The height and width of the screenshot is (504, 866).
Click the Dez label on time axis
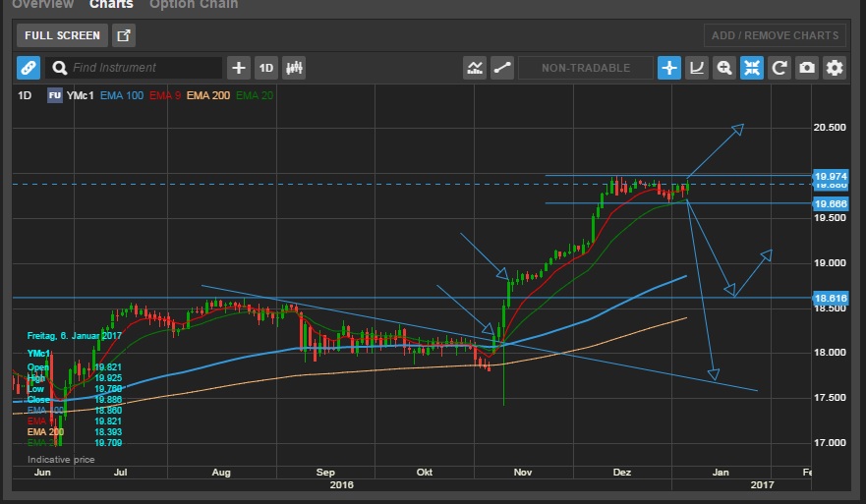coord(622,472)
